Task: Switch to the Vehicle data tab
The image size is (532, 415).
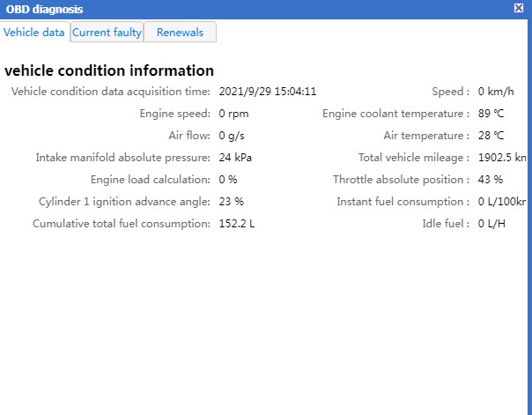Action: [x=34, y=33]
